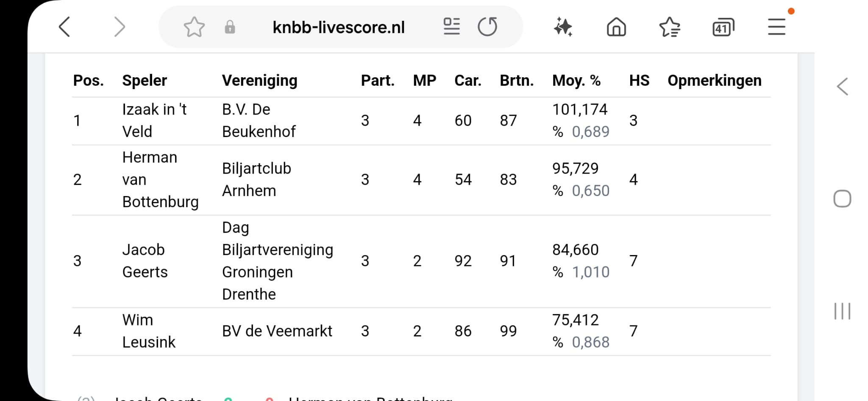Tap player name Jacob Geerts
868x401 pixels.
click(x=145, y=261)
